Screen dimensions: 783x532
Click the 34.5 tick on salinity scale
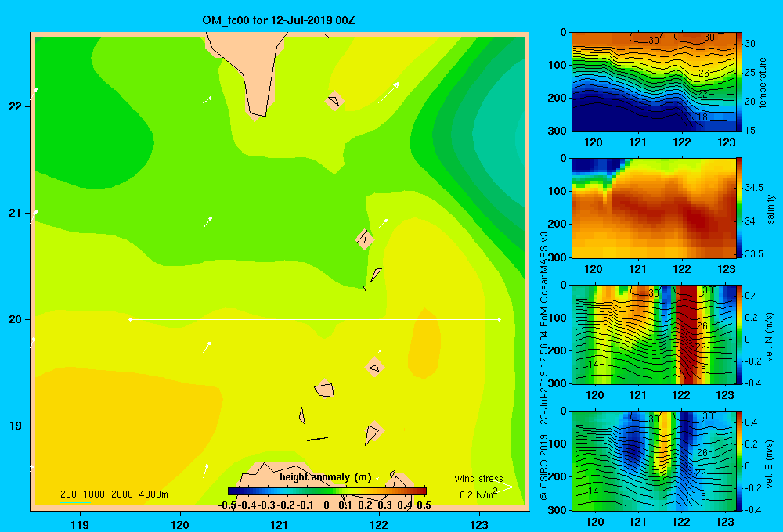pos(754,188)
